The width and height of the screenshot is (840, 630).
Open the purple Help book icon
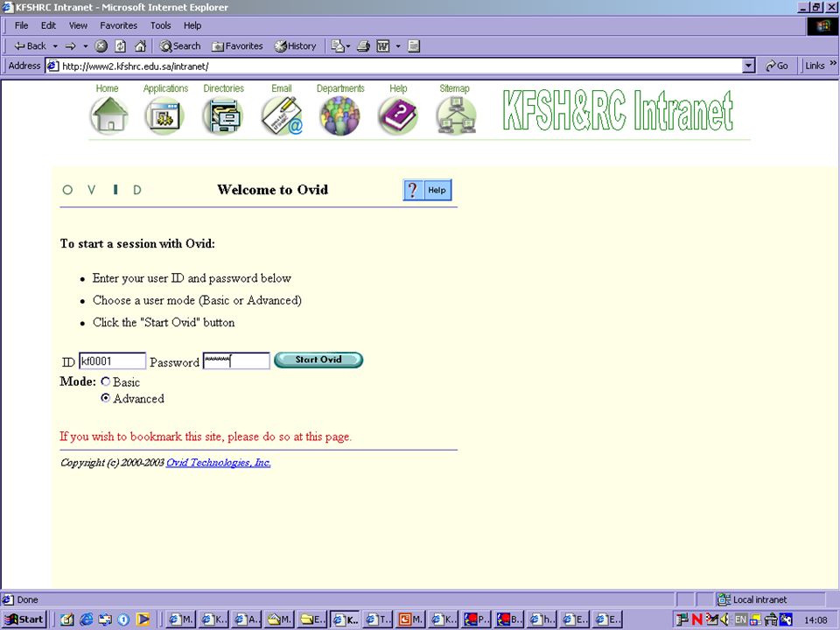point(397,115)
